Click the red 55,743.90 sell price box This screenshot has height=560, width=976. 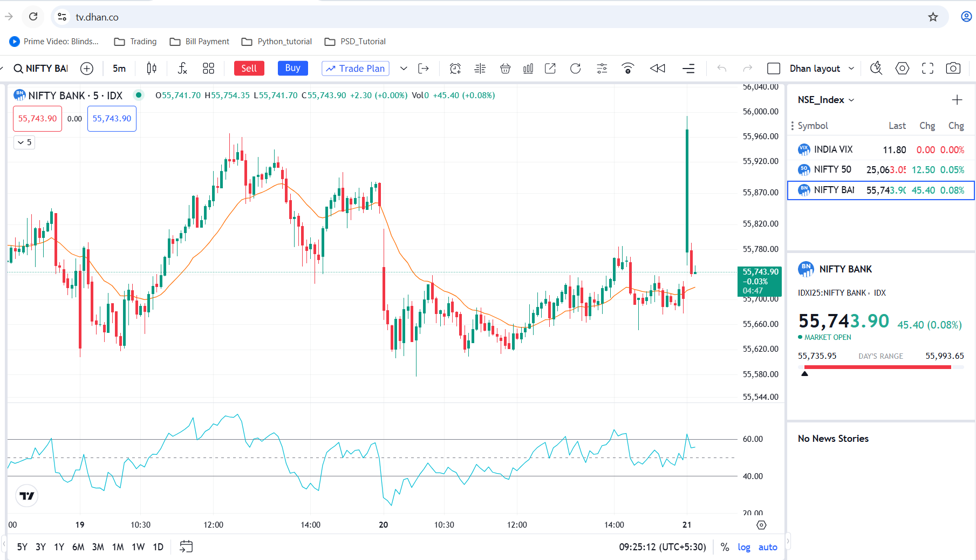pyautogui.click(x=37, y=119)
